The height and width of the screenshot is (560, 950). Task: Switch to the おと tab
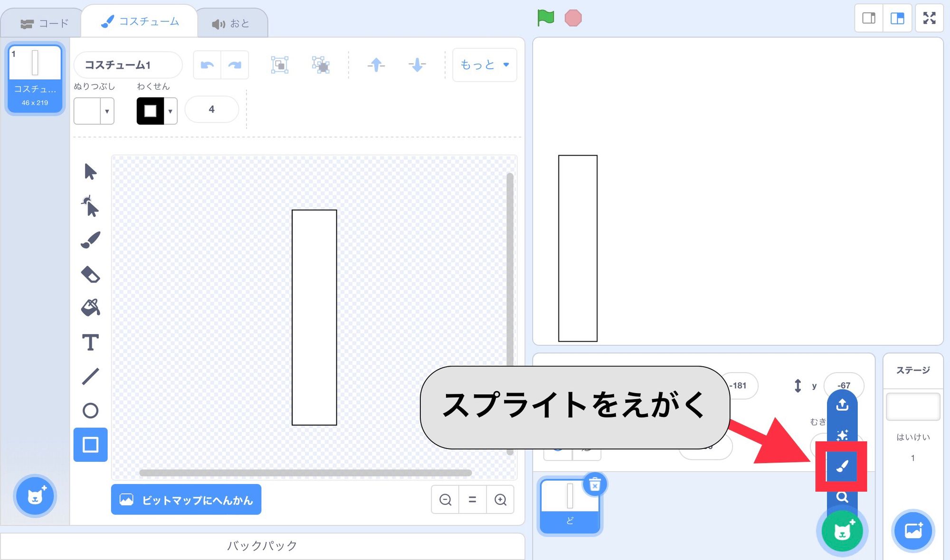231,23
